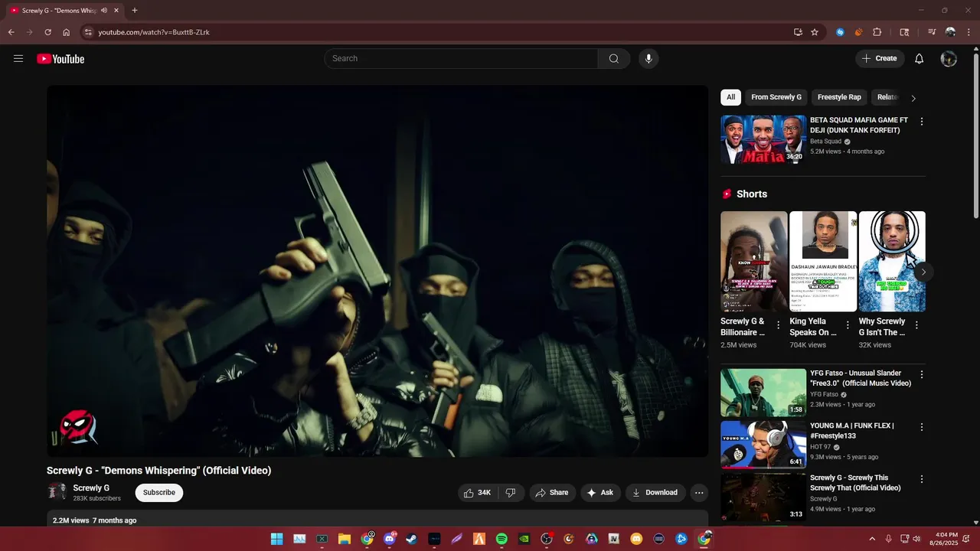Screen dimensions: 980x551
Task: Open options for YFG Fatso video
Action: pyautogui.click(x=922, y=375)
